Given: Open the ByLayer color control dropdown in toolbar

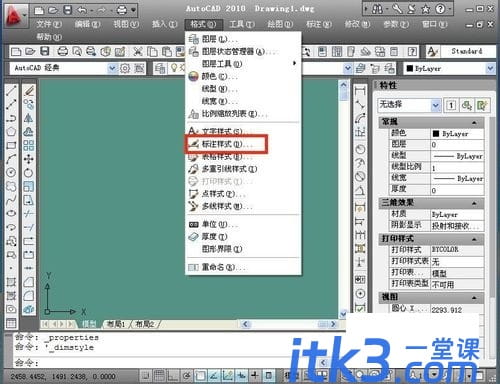Looking at the screenshot, I should 490,68.
